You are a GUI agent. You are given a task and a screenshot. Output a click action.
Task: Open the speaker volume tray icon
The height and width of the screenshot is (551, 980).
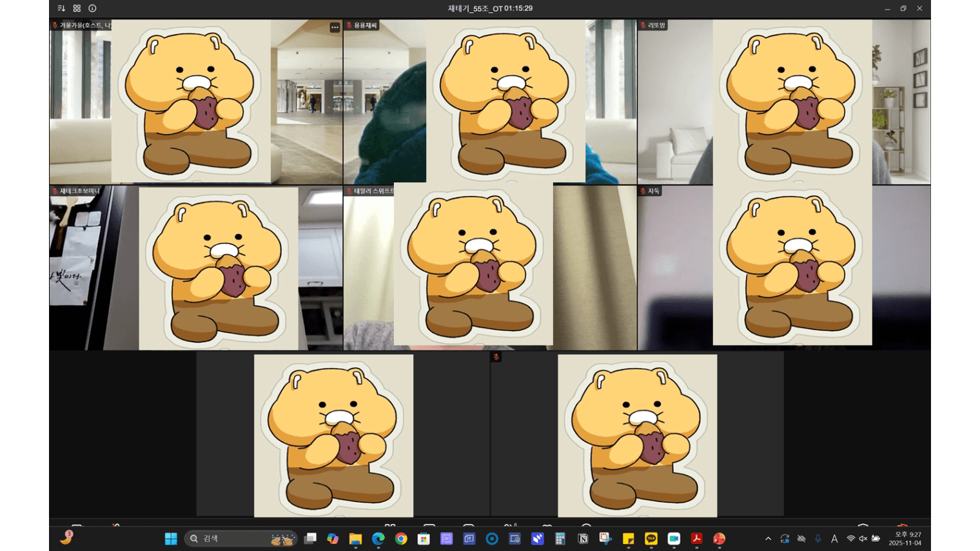(x=863, y=539)
